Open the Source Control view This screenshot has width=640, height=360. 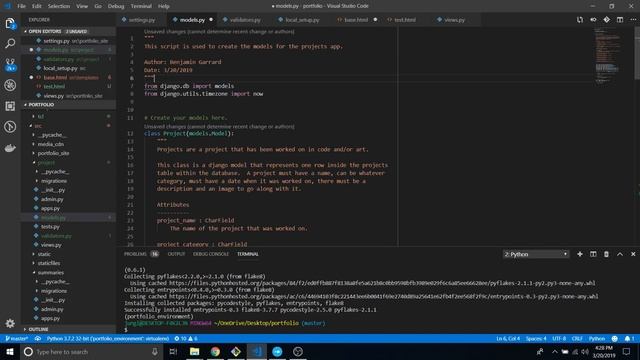10,64
